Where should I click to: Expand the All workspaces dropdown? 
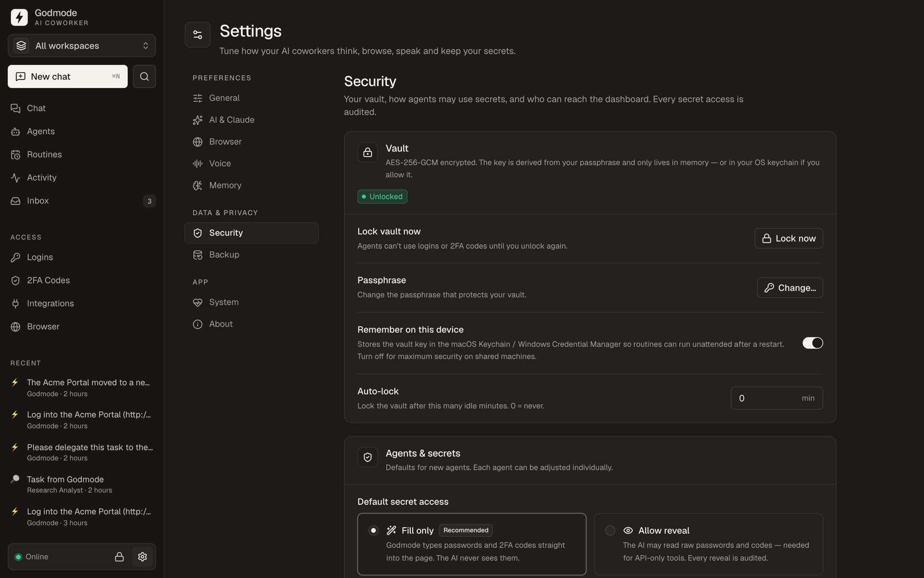(82, 46)
